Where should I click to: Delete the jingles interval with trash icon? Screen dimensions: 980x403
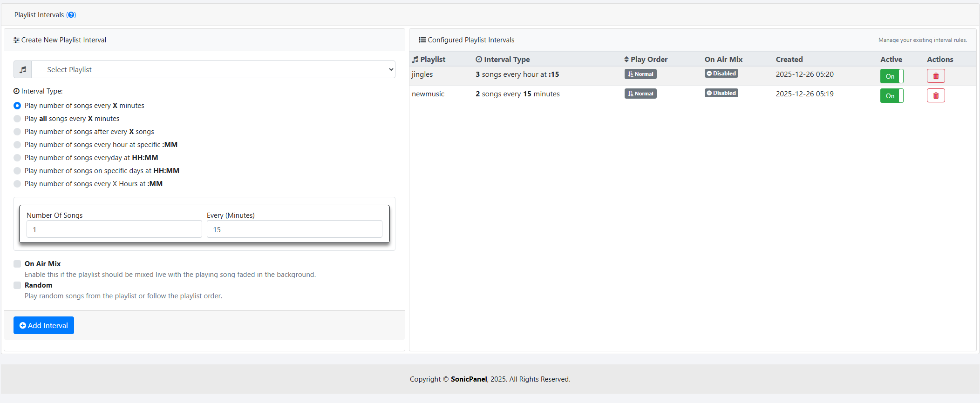[935, 76]
